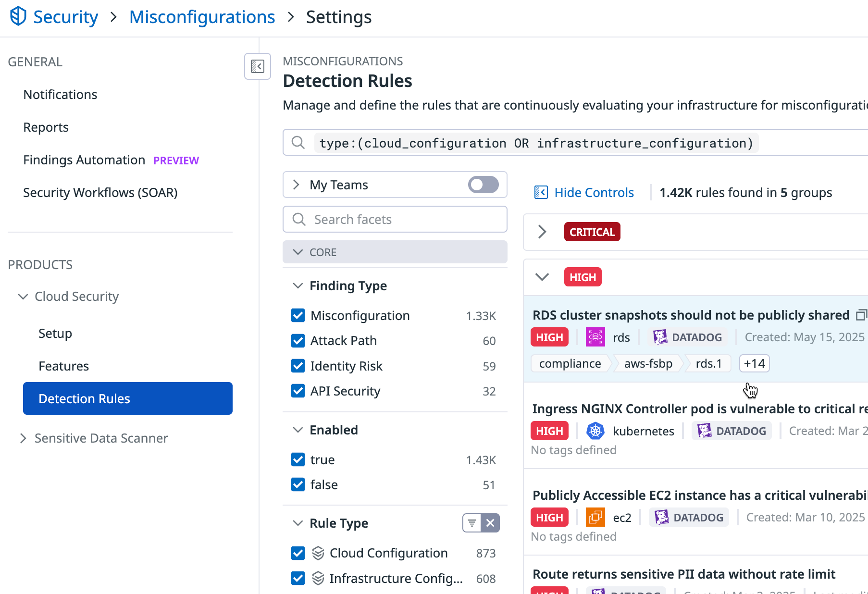Show hidden tags with the +14 button
Image resolution: width=868 pixels, height=594 pixels.
click(x=754, y=363)
